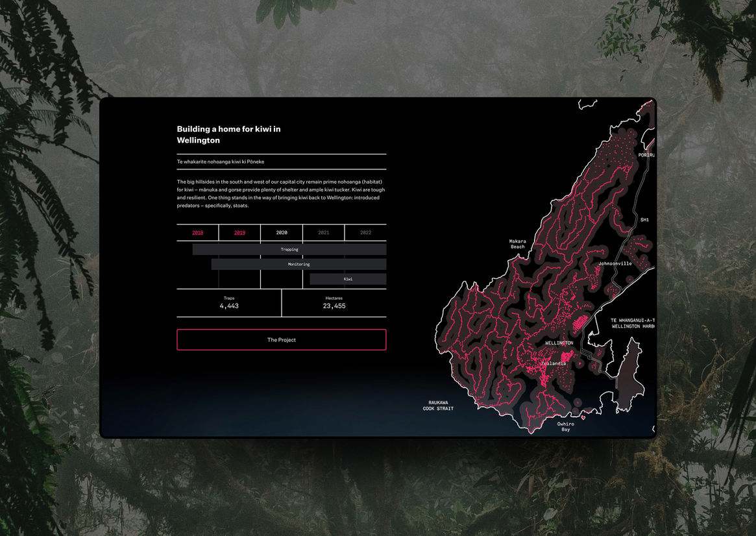Choose the 2021 year tab

323,232
